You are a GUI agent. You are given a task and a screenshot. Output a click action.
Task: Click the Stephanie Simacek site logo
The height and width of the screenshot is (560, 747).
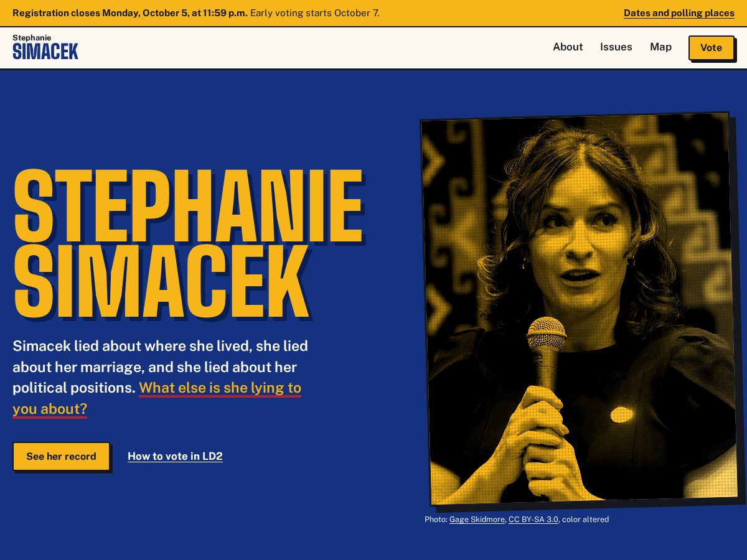[x=45, y=47]
